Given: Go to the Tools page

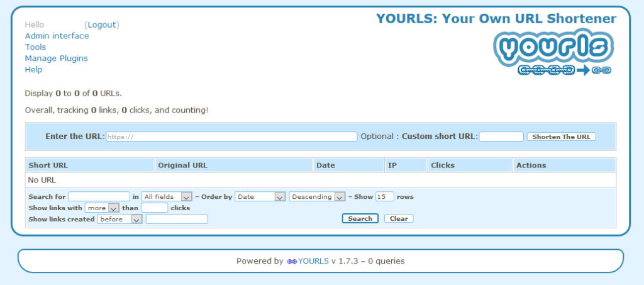Looking at the screenshot, I should 35,47.
